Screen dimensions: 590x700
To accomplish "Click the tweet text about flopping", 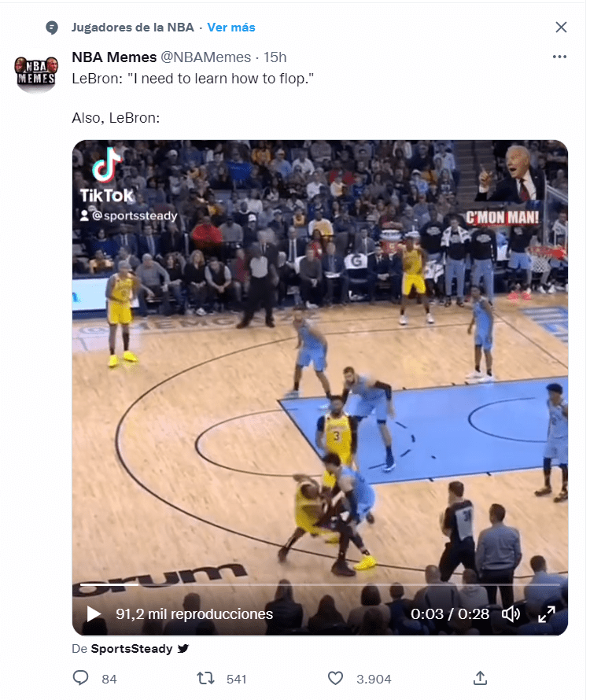I will [x=193, y=98].
